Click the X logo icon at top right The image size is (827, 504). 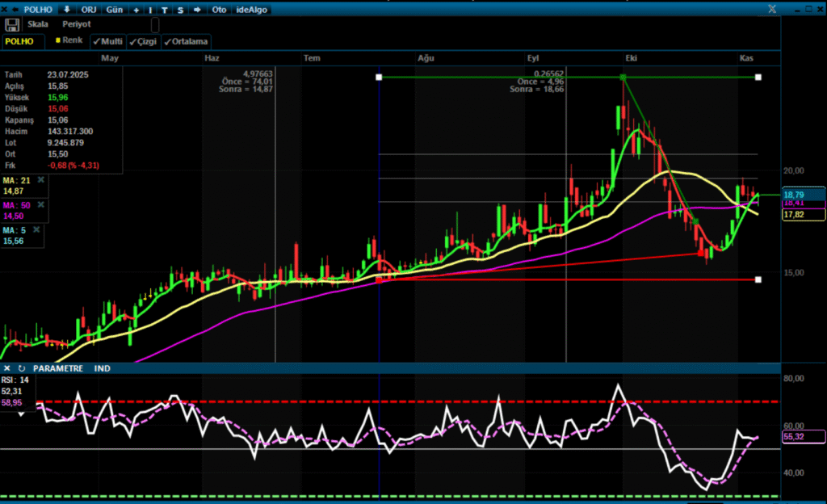[773, 9]
